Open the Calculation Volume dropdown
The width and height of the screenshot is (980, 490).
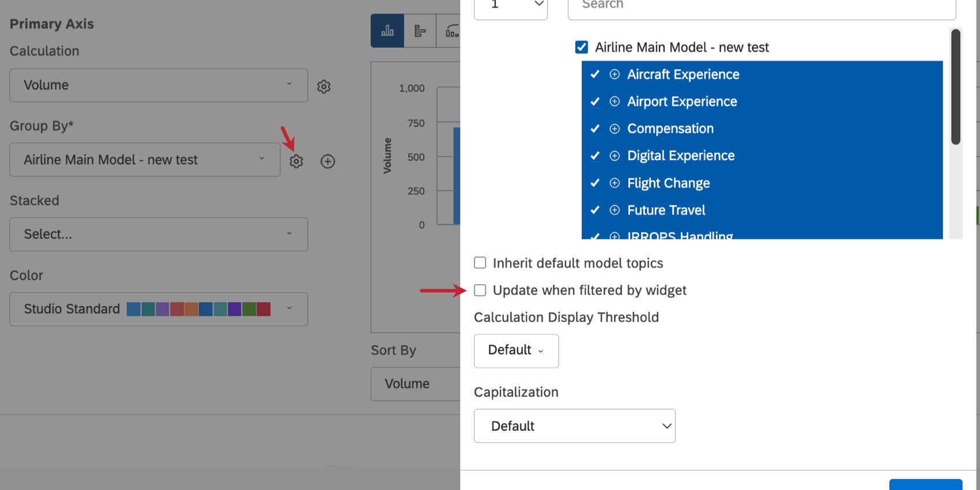[159, 85]
